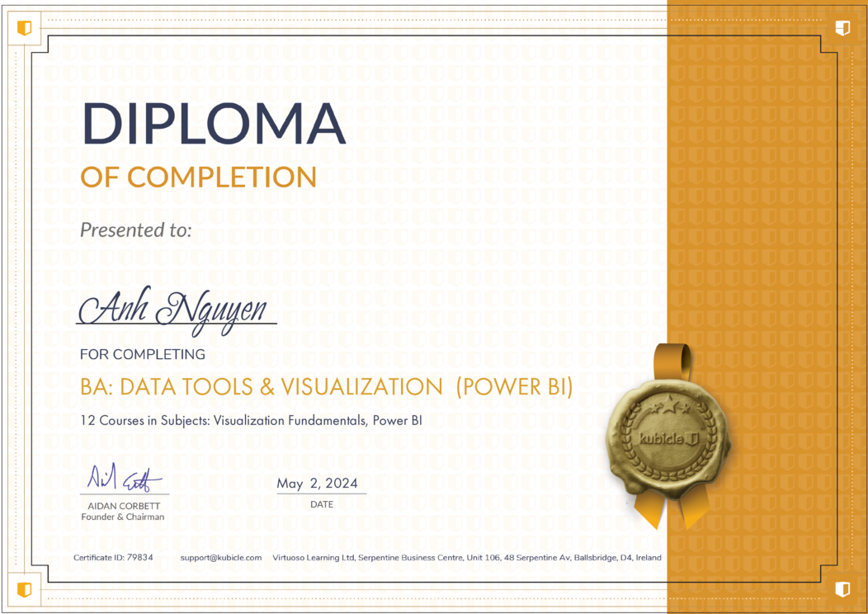Click the handwritten signature above Aidan Corbett
This screenshot has height=614, width=868.
tap(124, 477)
